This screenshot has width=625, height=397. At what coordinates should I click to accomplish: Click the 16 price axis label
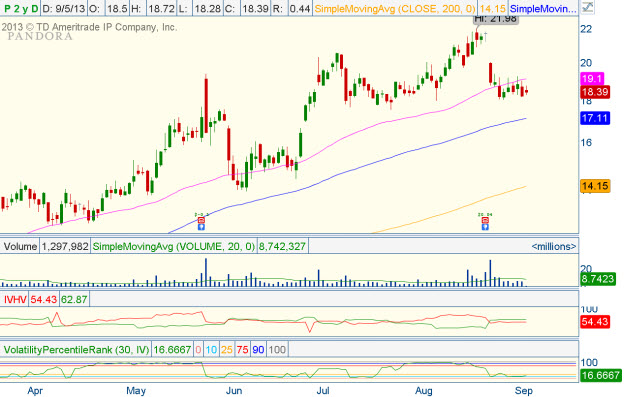[x=586, y=142]
